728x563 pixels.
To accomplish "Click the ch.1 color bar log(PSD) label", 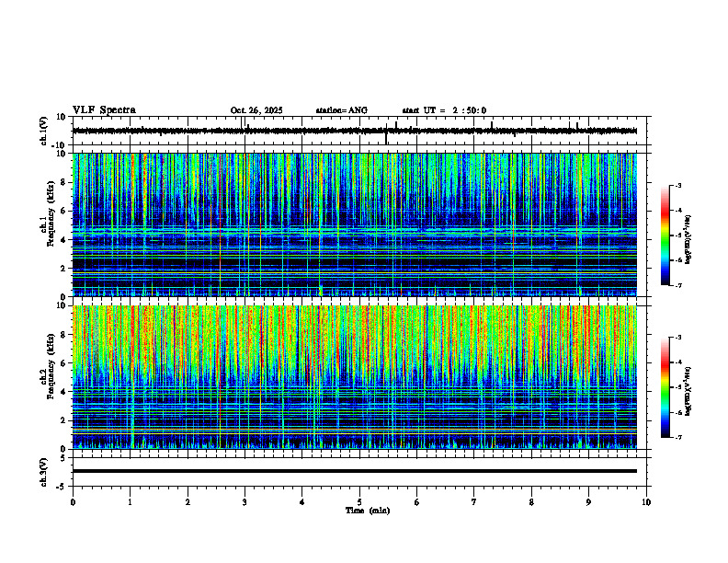I will point(688,240).
